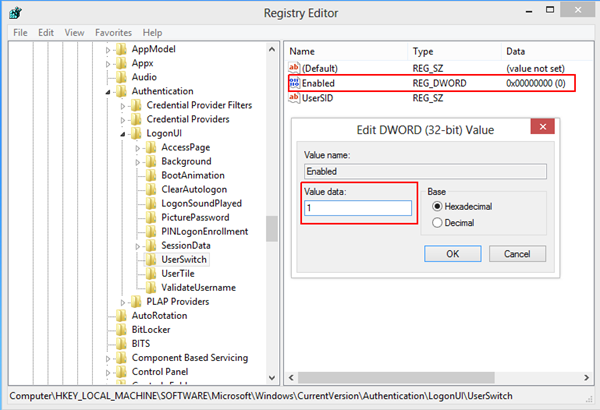Screen dimensions: 600x410
Task: Collapse the LogonUI tree node
Action: (123, 133)
